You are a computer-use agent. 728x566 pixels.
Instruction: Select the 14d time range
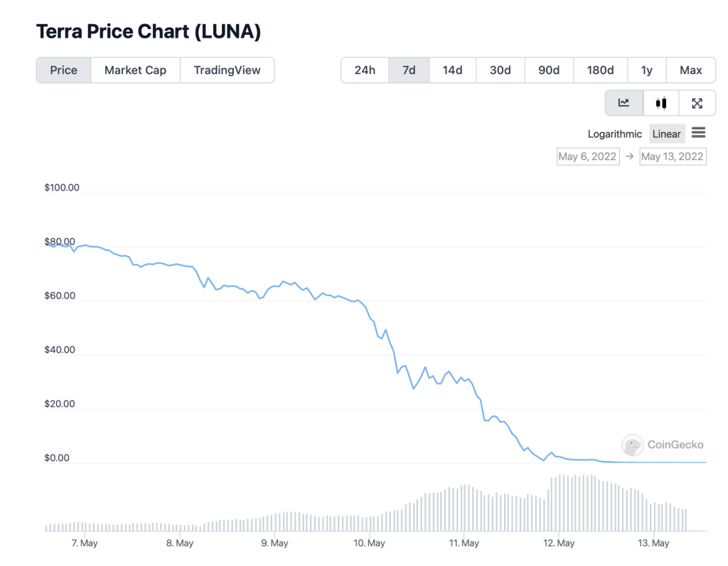(452, 70)
